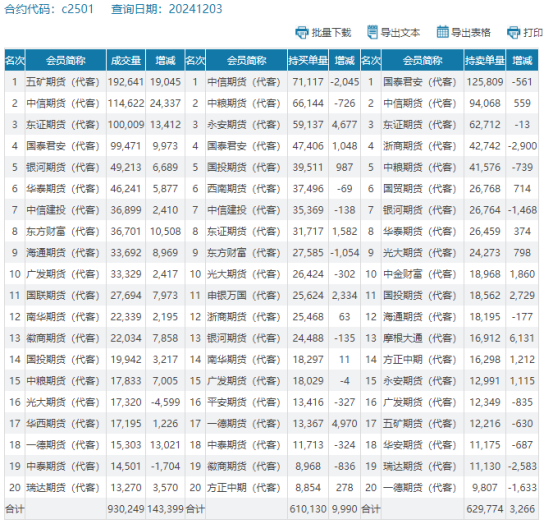Click the 打印 printer icon
Image resolution: width=554 pixels, height=524 pixels.
513,33
